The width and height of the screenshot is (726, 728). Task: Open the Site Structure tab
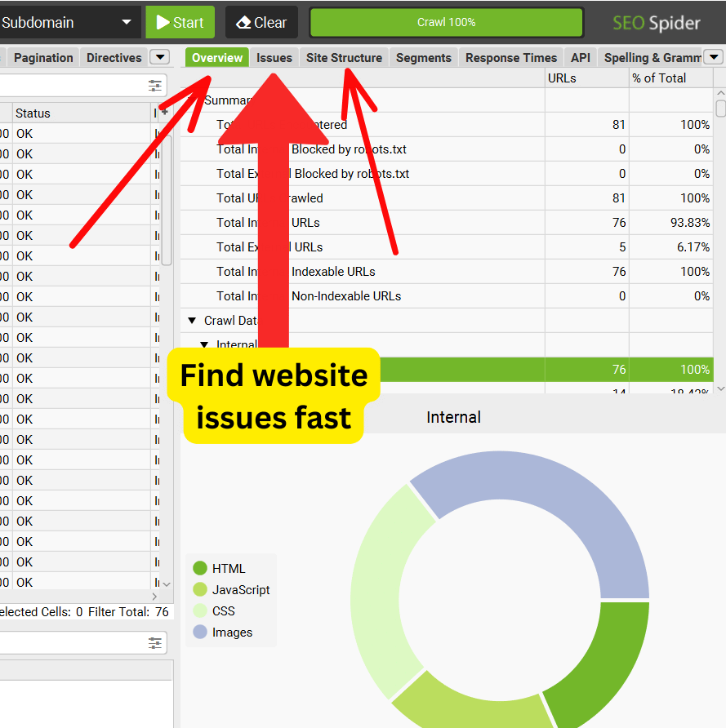click(344, 57)
